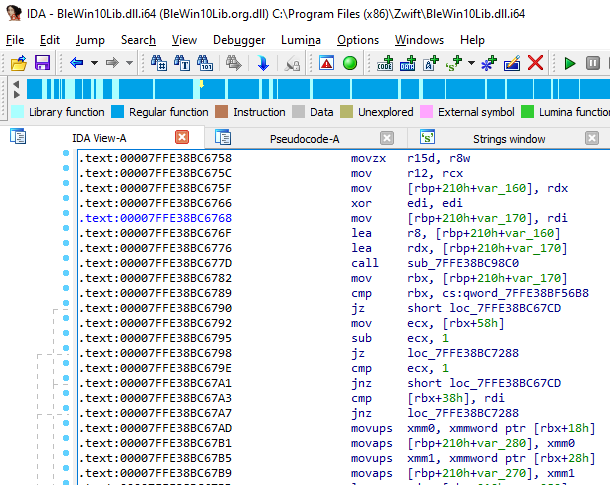Image resolution: width=610 pixels, height=485 pixels.
Task: Click the movzx instruction at 00007FFE38BC6758
Action: click(368, 158)
